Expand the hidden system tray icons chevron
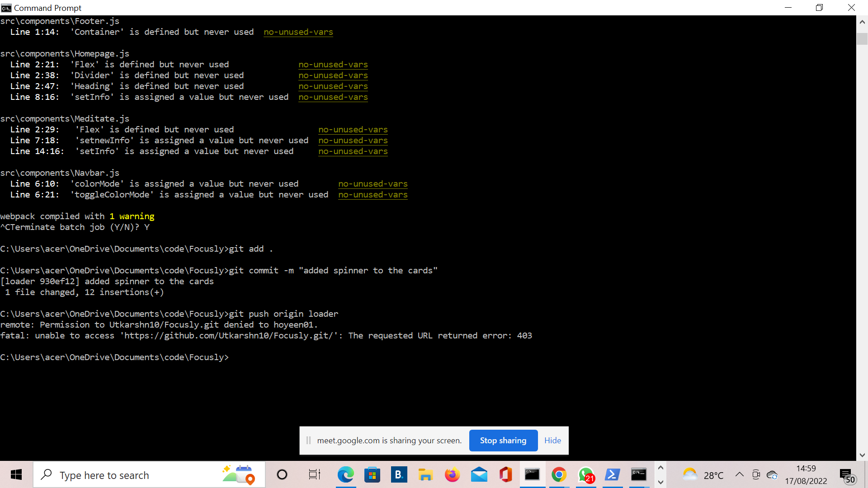This screenshot has height=488, width=868. pyautogui.click(x=739, y=474)
